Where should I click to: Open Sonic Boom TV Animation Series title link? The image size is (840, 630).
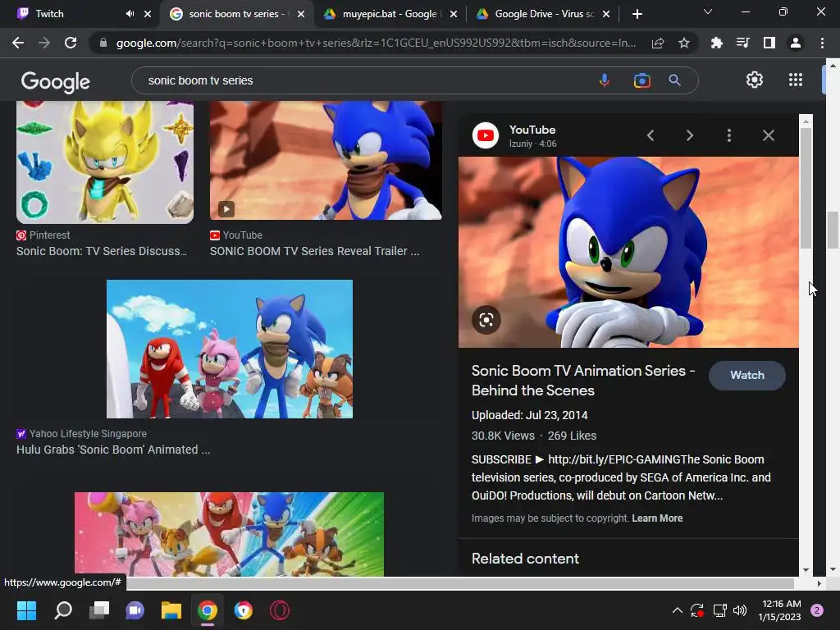click(583, 381)
